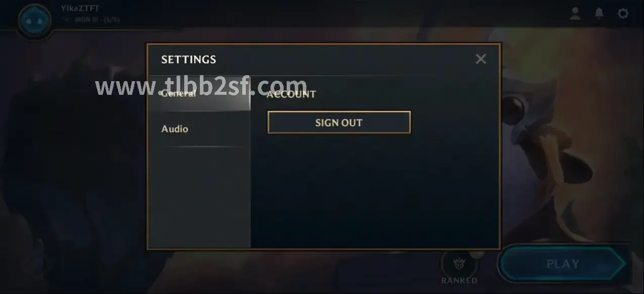Open the YikeZTFT player avatar
The height and width of the screenshot is (294, 644).
(x=34, y=20)
